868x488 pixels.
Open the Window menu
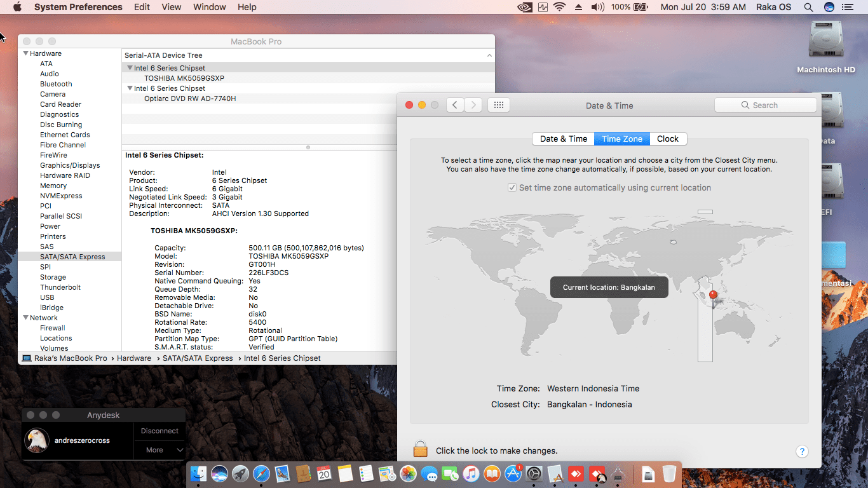(x=210, y=7)
